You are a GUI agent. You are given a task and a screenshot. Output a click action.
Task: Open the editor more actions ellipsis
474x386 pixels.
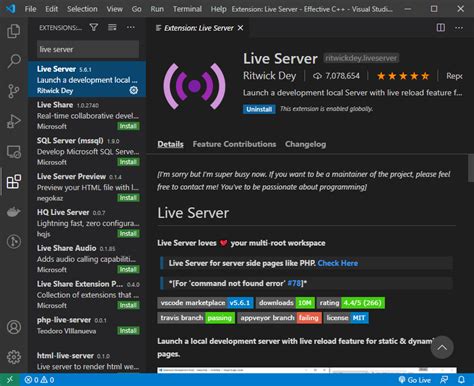point(459,28)
